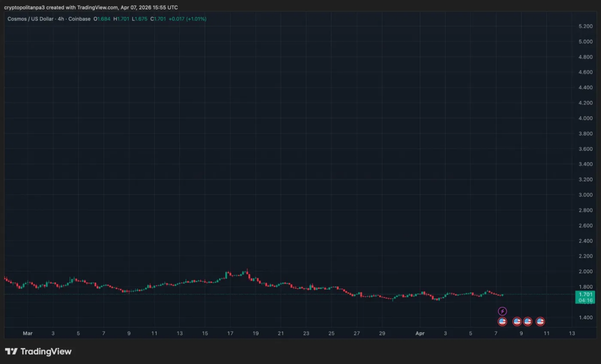Click the 5.200 value on the price scale
601x364 pixels.
[x=586, y=26]
